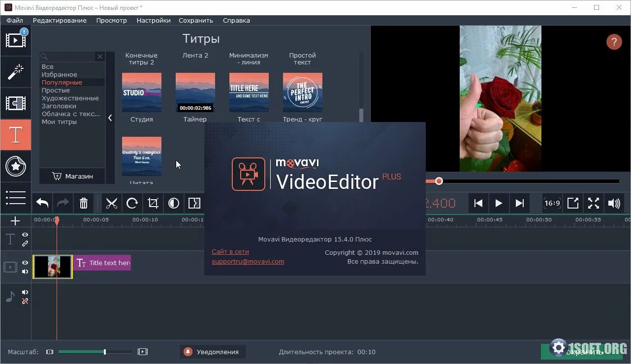
Task: Select the Мои титры category
Action: pyautogui.click(x=72, y=121)
